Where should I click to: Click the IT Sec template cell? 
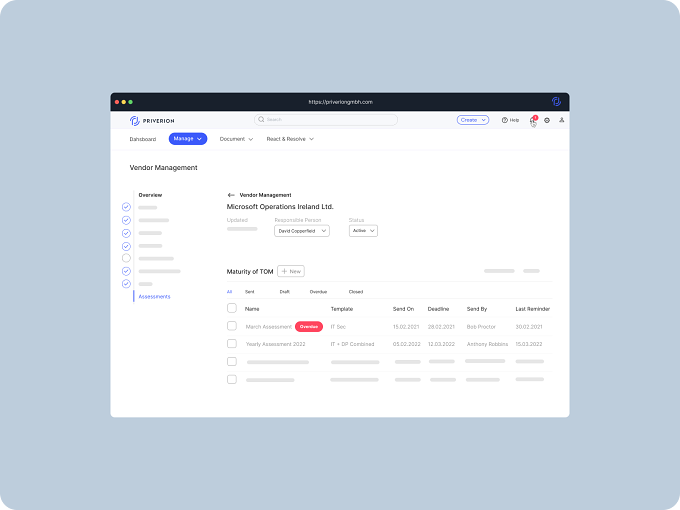point(338,327)
